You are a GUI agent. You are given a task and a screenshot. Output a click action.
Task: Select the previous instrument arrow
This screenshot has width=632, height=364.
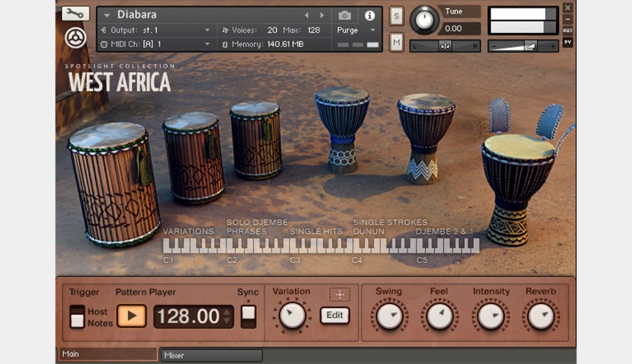[x=306, y=15]
